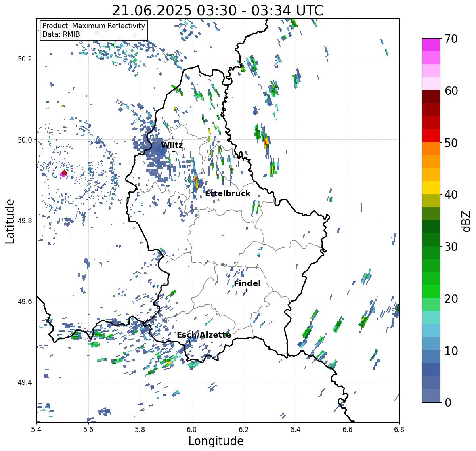This screenshot has height=451, width=476.
Task: Pick the bright red colorbar segment near 50
Action: point(431,136)
